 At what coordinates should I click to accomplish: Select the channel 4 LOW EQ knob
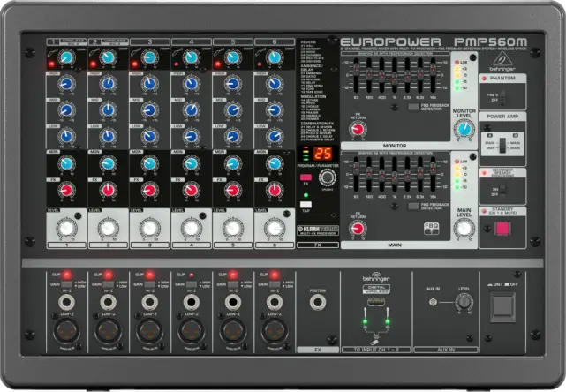coord(192,137)
